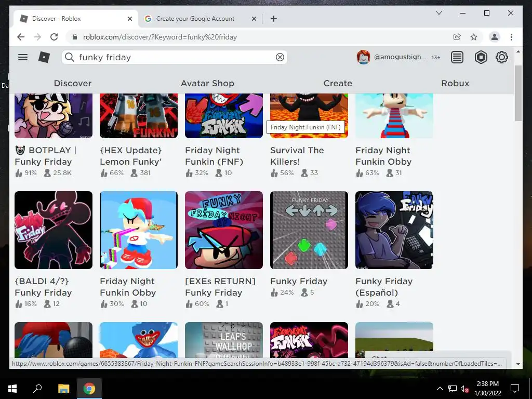Bookmark this page with the star
Screen dimensions: 532x399
pos(474,37)
